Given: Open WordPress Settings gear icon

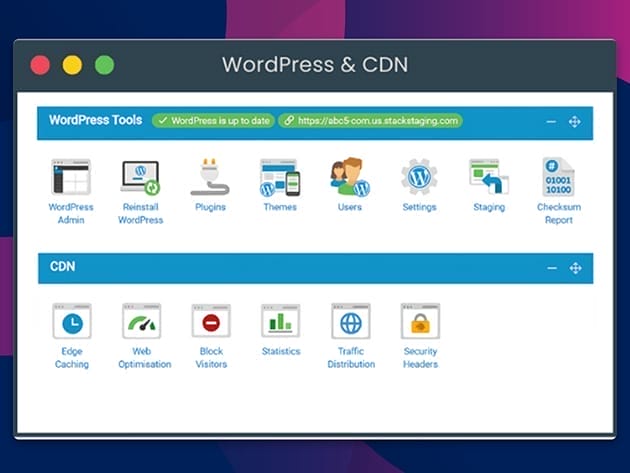Looking at the screenshot, I should point(419,178).
